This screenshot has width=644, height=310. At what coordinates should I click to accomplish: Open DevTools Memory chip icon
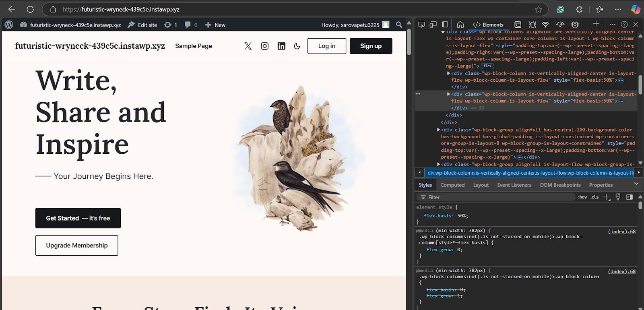575,25
